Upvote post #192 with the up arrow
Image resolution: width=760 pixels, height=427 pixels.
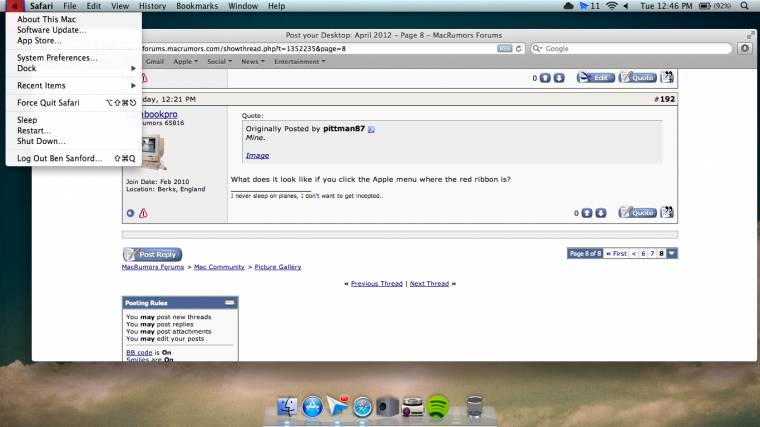point(586,213)
